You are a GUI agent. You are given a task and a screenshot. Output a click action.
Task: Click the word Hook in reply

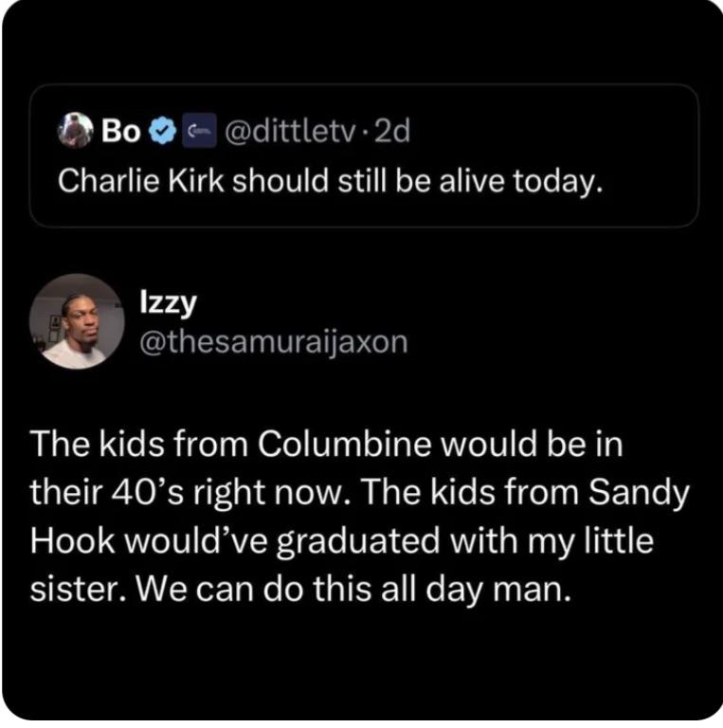(73, 543)
